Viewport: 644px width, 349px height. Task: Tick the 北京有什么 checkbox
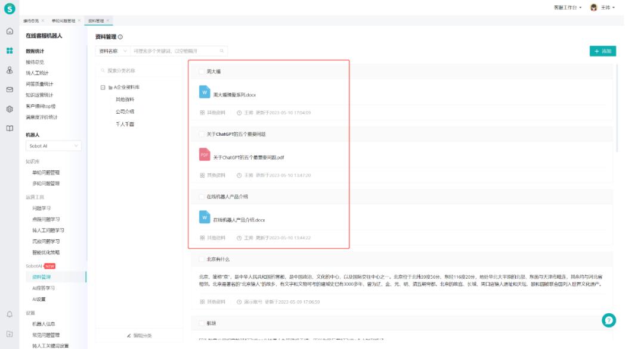point(202,259)
